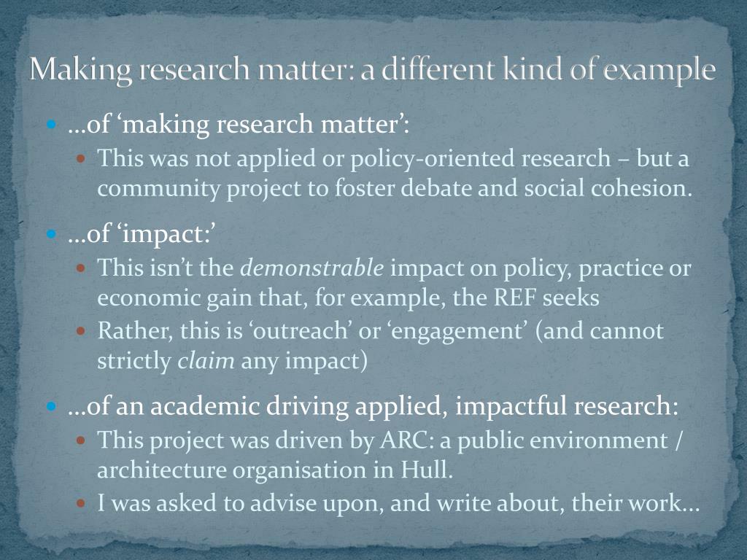Viewport: 747px width, 560px height.
Task: Click the orange bullet before 'This was not applied'
Action: (81, 158)
